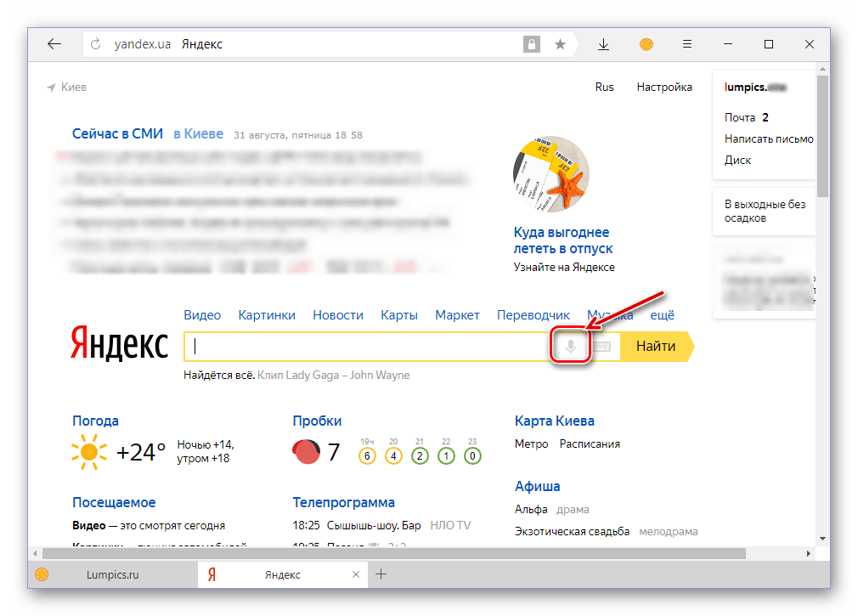Click Написать письмо link
Viewport: 858px width, 616px height.
(x=769, y=139)
